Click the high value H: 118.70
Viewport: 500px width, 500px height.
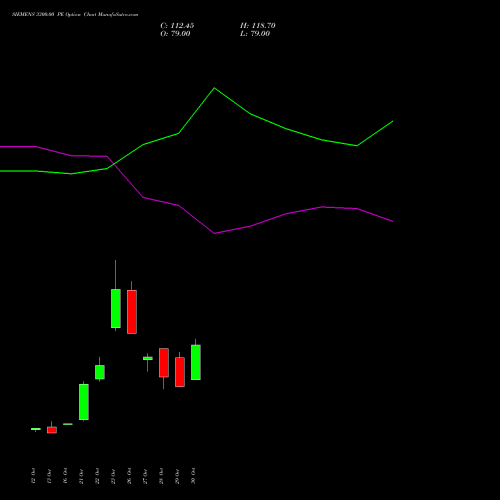click(258, 26)
